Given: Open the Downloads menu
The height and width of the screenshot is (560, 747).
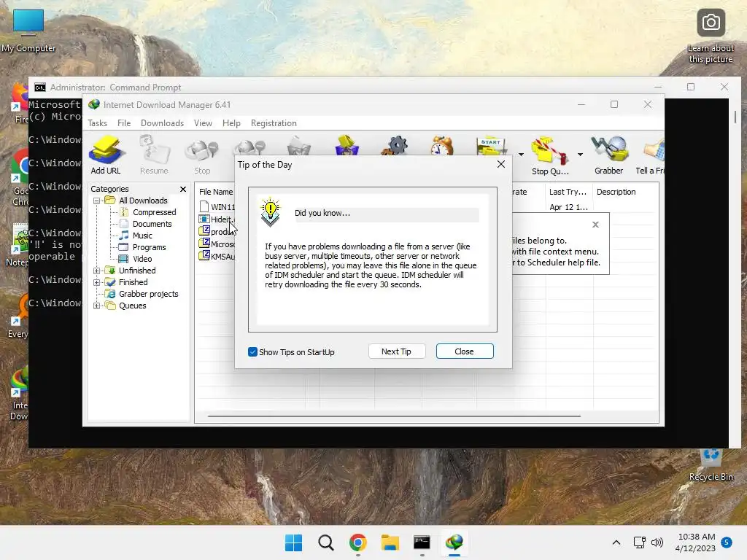Looking at the screenshot, I should coord(162,122).
